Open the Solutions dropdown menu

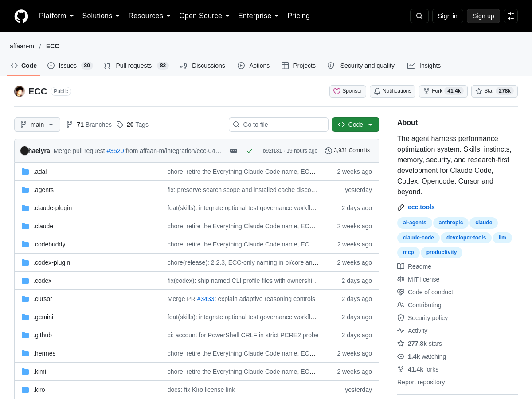pos(101,16)
